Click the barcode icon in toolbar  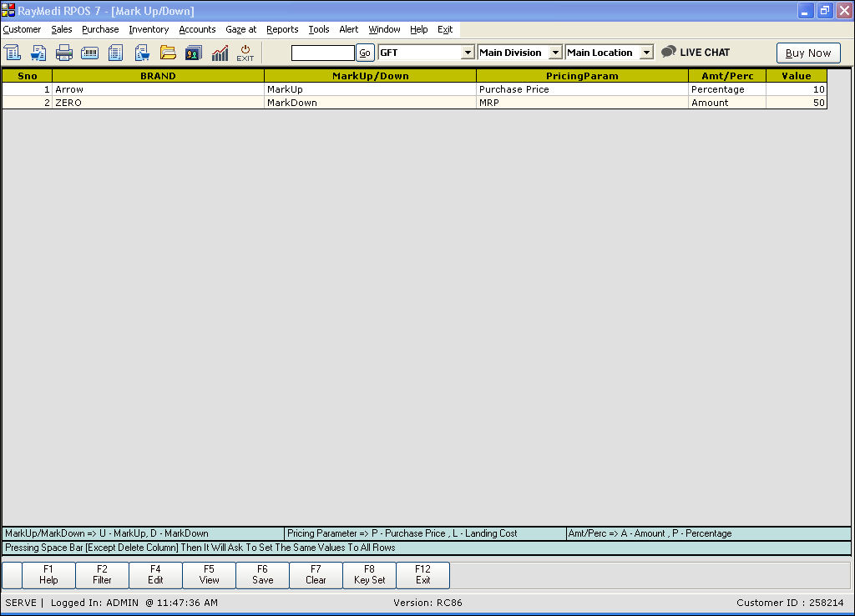tap(90, 53)
